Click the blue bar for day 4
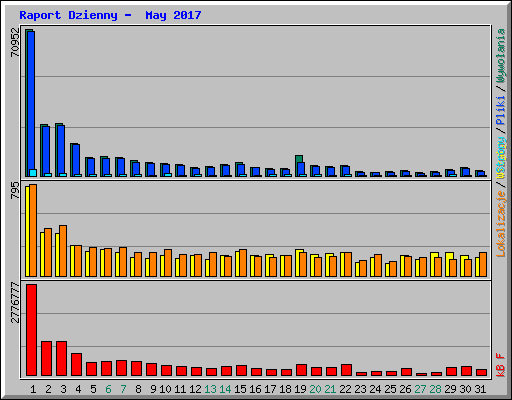 tap(76, 160)
